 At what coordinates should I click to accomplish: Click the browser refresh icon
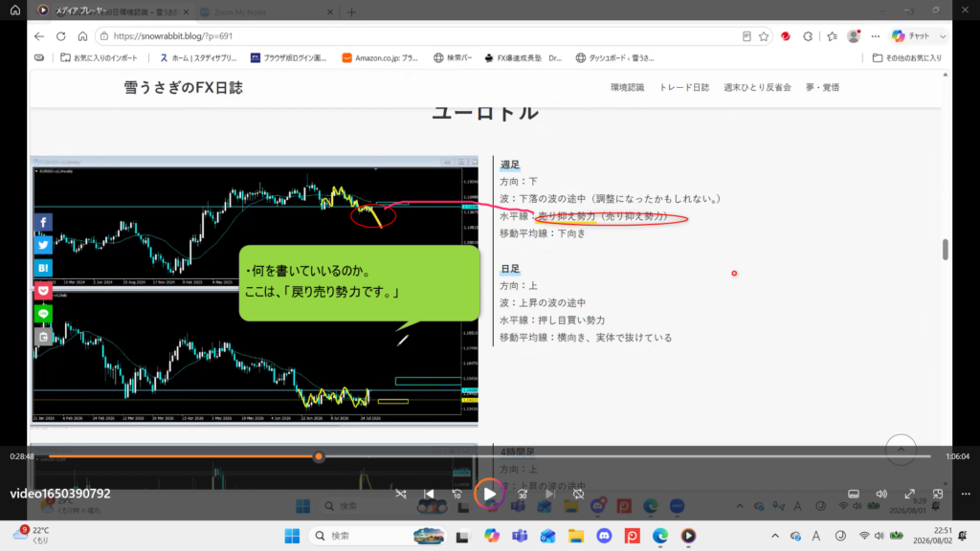coord(60,36)
